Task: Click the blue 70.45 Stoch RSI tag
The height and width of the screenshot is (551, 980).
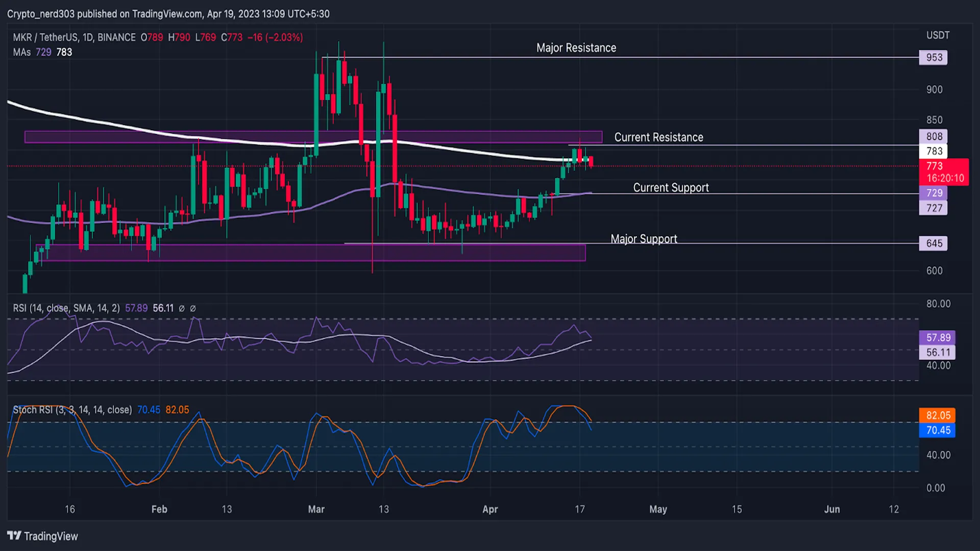Action: (x=938, y=430)
